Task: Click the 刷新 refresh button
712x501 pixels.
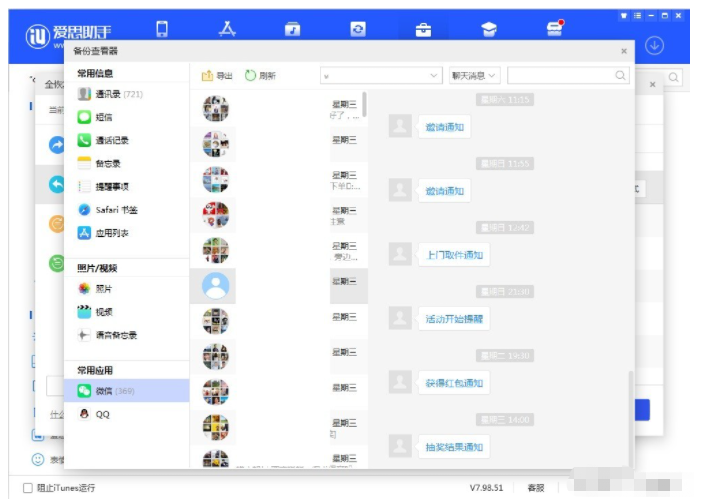Action: coord(260,76)
